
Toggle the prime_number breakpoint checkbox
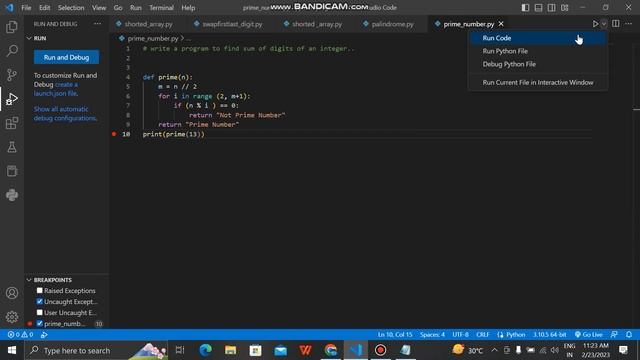click(40, 324)
